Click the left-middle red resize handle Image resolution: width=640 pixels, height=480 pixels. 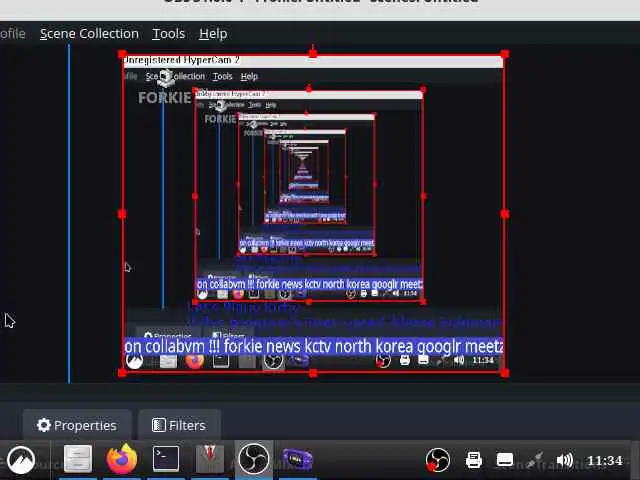[x=122, y=214]
